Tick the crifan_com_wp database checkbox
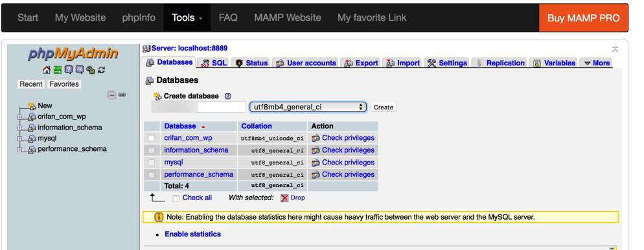Viewport: 644px width, 250px height. 152,138
